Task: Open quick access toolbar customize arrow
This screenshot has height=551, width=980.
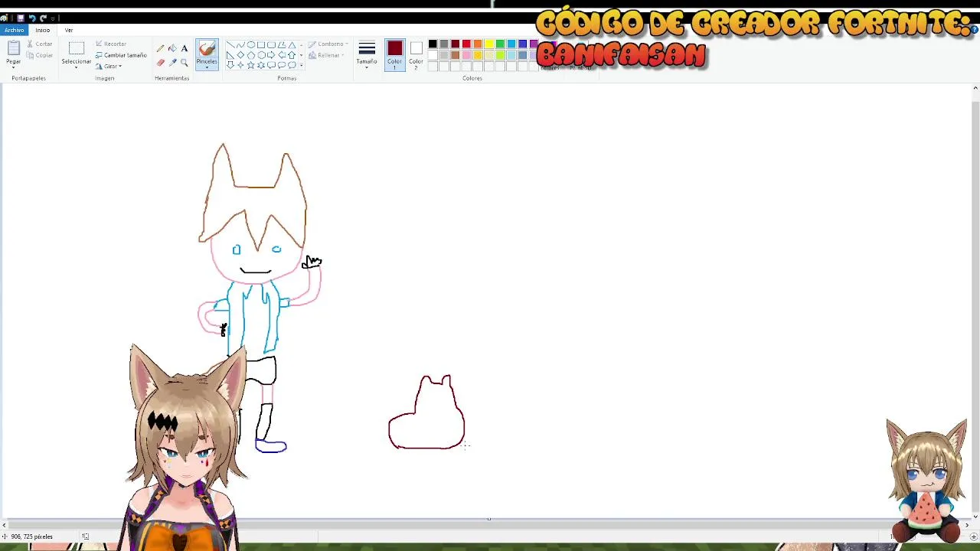Action: 53,18
